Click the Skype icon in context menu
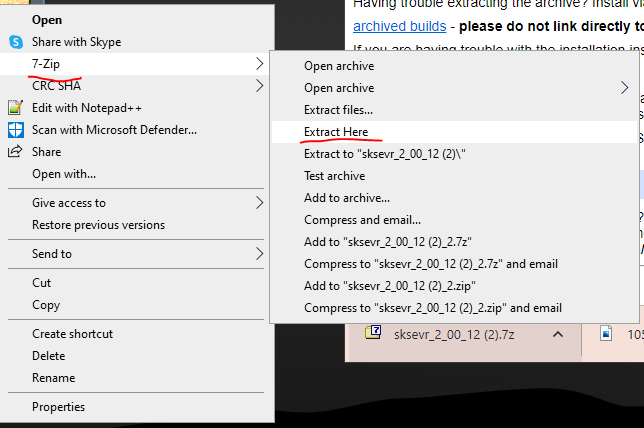 16,42
